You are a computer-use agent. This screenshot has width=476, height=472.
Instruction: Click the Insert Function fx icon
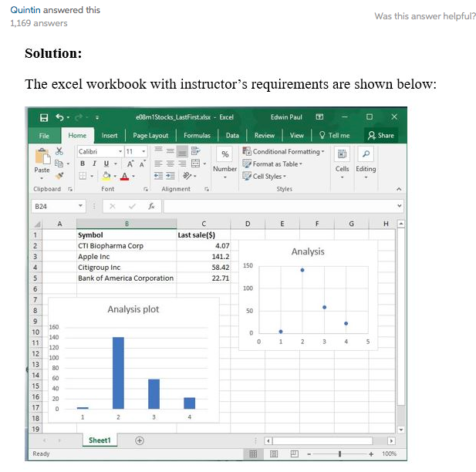pos(151,207)
